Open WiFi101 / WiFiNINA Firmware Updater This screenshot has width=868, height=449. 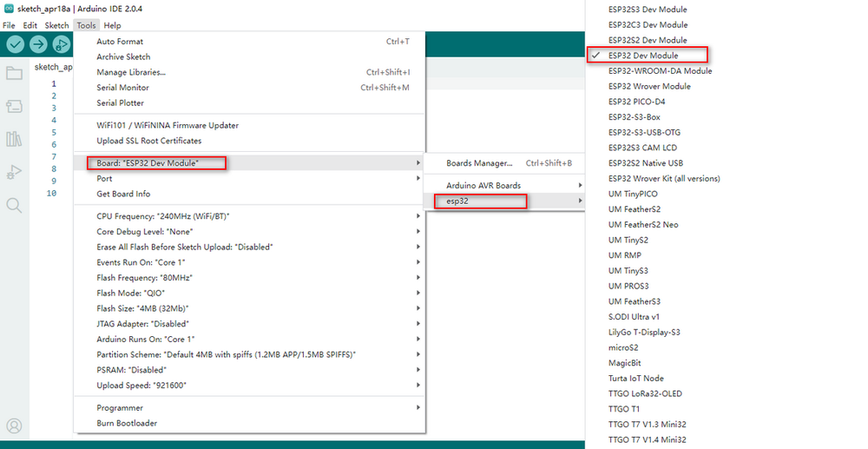(250, 126)
